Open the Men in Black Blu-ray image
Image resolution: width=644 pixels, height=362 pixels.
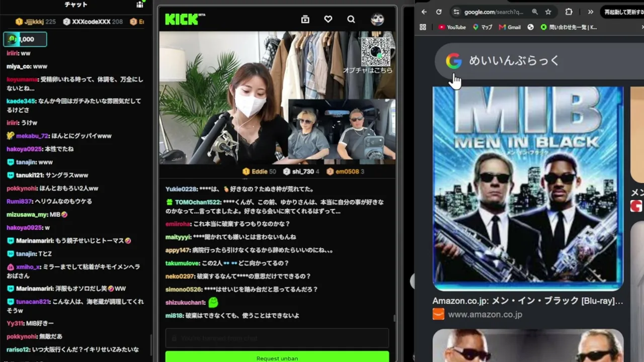point(528,189)
